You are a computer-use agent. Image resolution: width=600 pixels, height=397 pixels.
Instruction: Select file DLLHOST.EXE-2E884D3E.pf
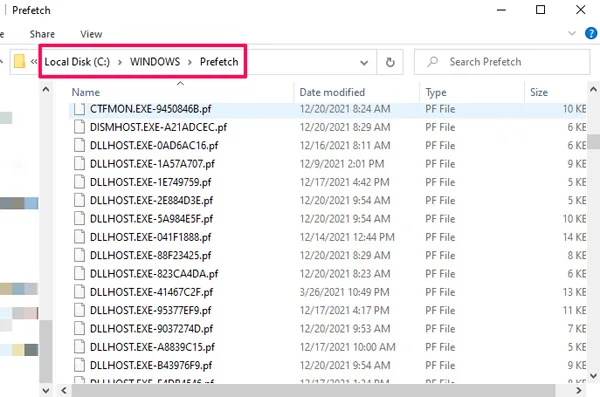pos(328,201)
